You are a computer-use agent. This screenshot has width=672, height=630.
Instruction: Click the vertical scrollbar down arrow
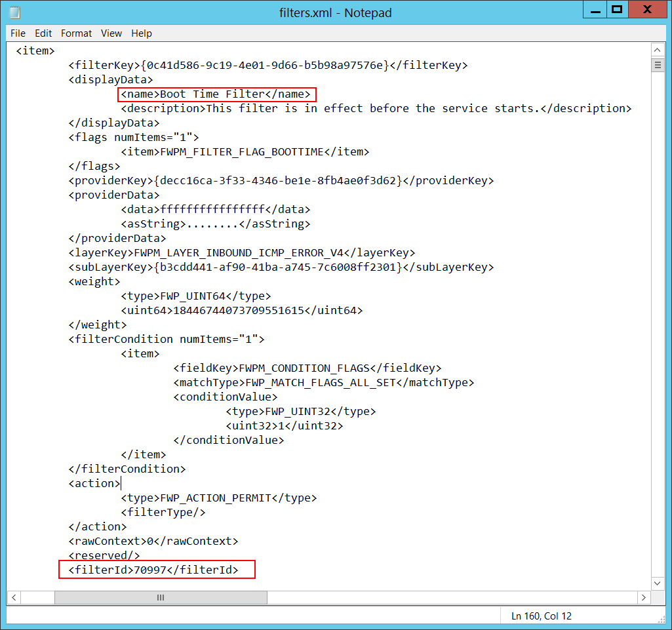pos(657,583)
